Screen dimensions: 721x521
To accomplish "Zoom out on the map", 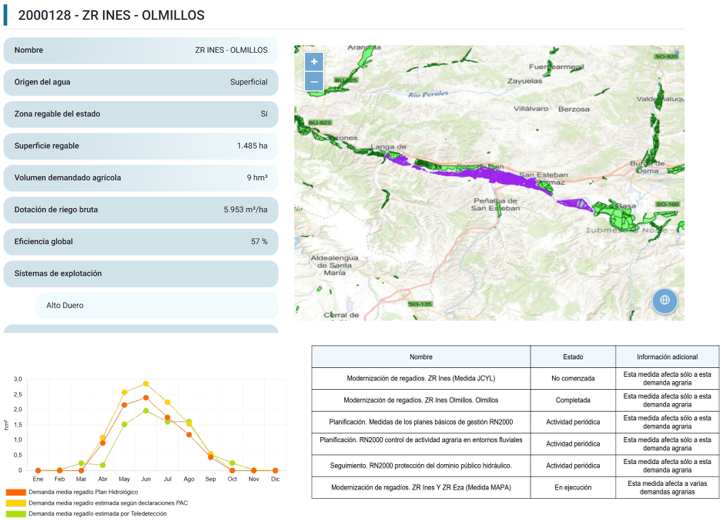I will pos(314,82).
